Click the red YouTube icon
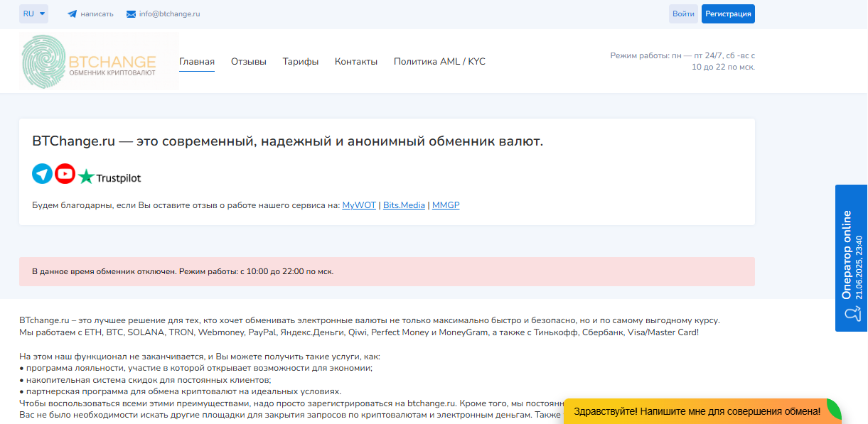The image size is (868, 424). 65,174
